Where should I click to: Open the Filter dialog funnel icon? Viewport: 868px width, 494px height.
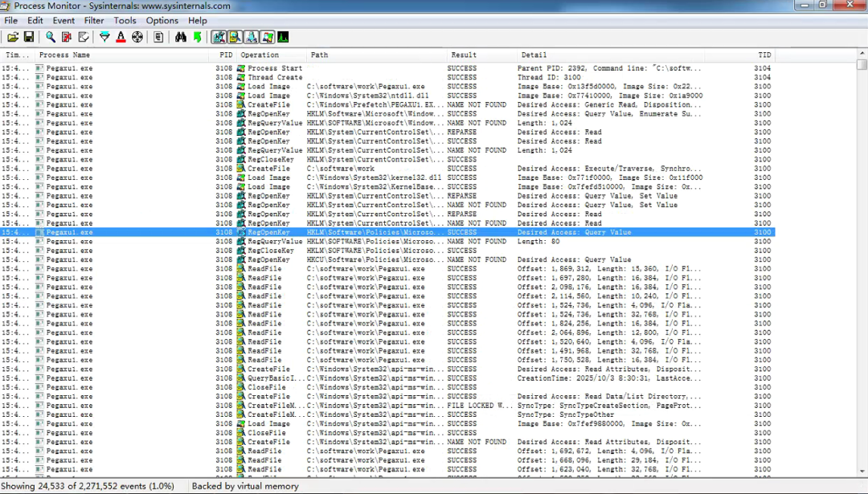pos(104,37)
